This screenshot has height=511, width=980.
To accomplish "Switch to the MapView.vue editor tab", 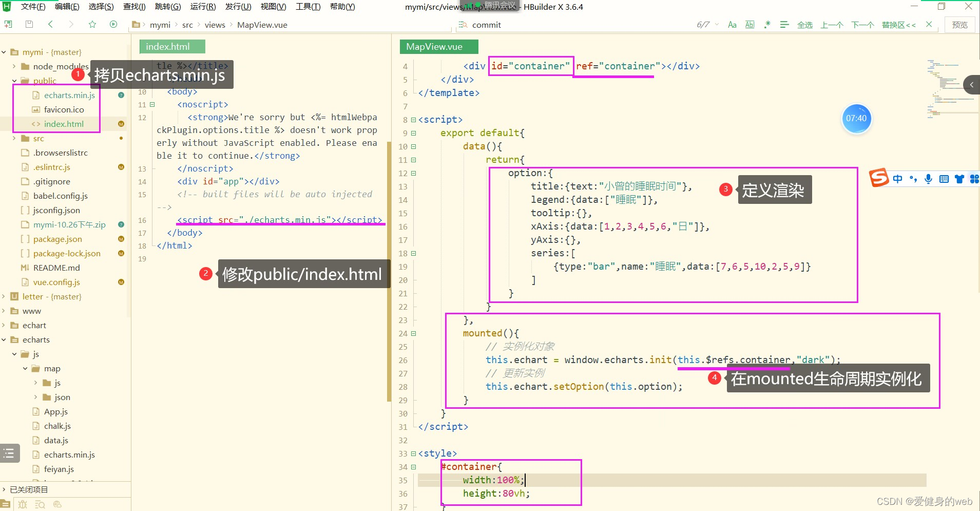I will click(439, 47).
